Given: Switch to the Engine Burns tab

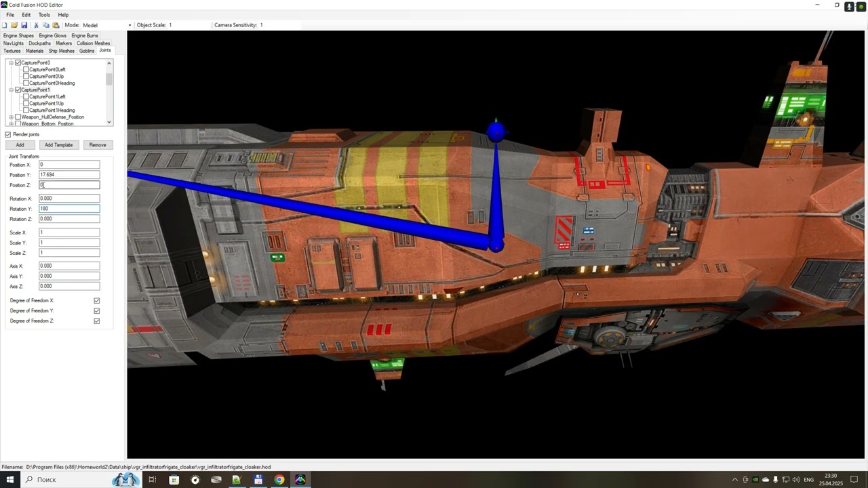Looking at the screenshot, I should coord(85,36).
